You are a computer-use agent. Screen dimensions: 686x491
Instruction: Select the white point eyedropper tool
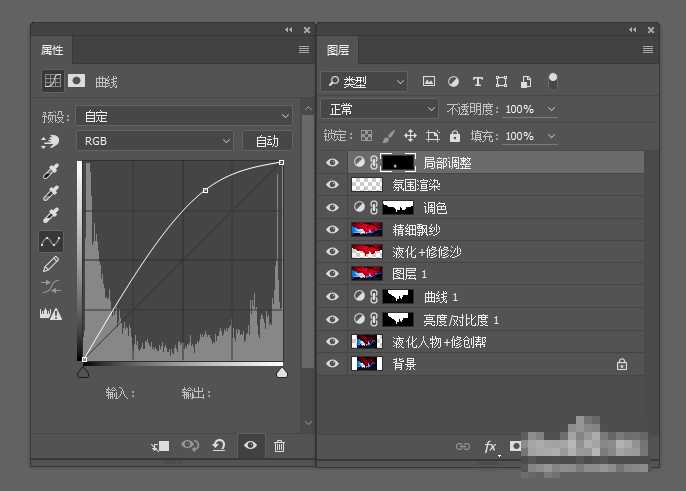click(50, 215)
